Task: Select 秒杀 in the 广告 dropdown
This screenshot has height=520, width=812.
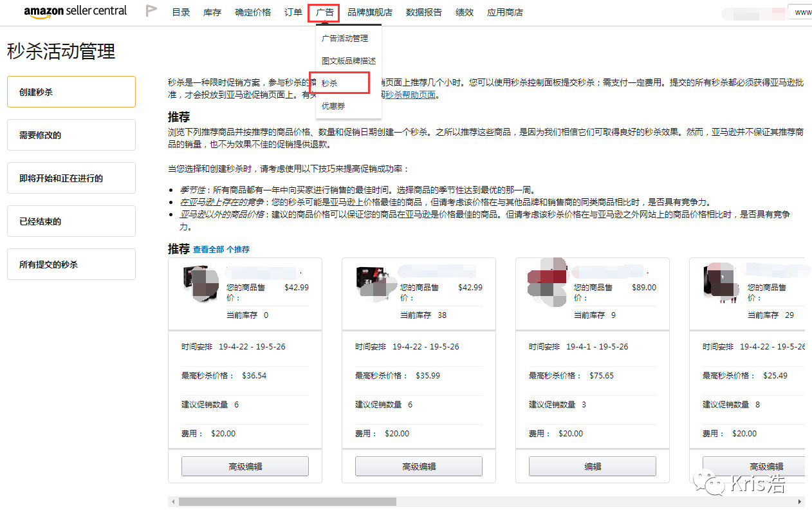Action: pyautogui.click(x=331, y=84)
